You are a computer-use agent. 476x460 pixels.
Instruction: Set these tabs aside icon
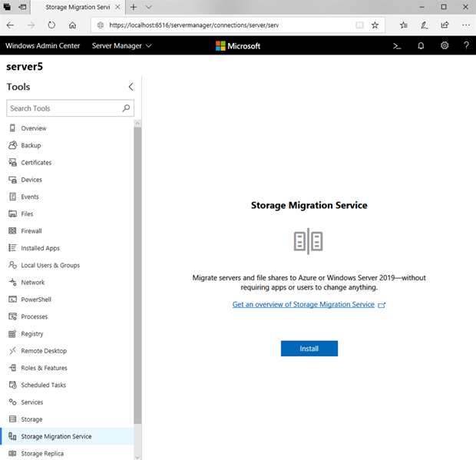tap(22, 7)
